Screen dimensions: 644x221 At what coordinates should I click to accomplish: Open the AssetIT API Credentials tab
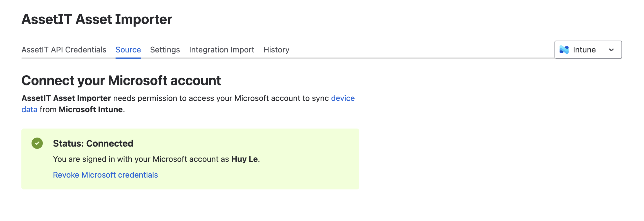point(64,50)
